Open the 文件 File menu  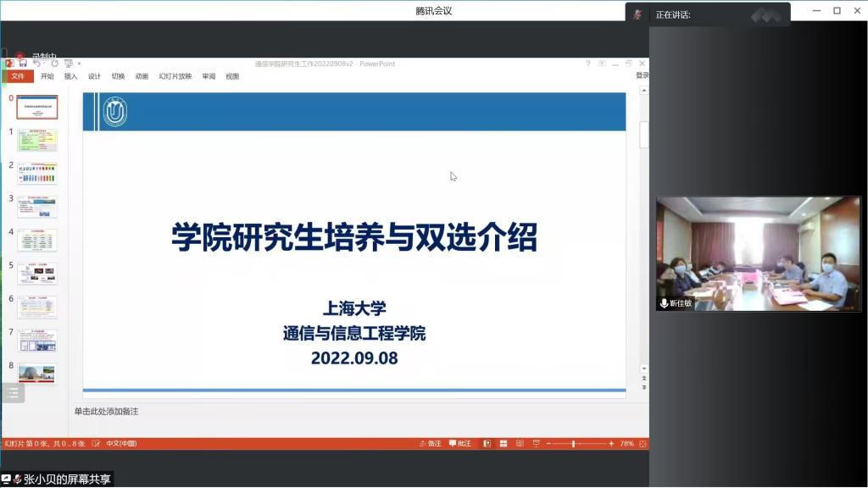(x=18, y=76)
